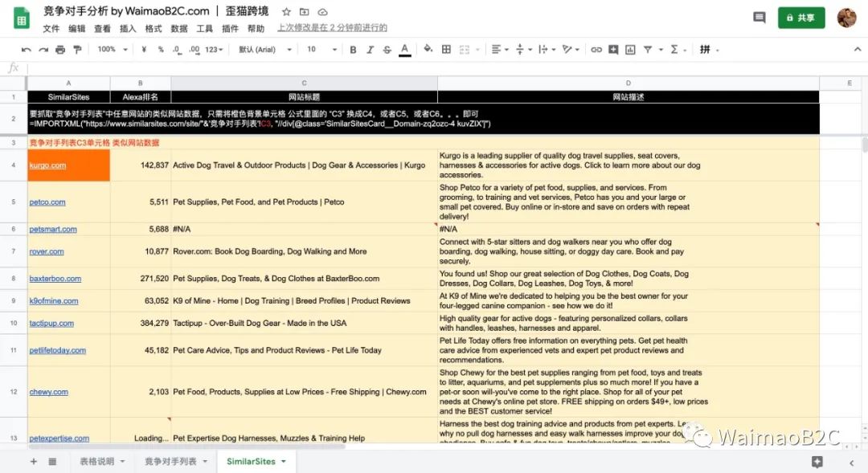Screen dimensions: 868x473
Task: Open the functions Σ menu icon
Action: [x=674, y=49]
